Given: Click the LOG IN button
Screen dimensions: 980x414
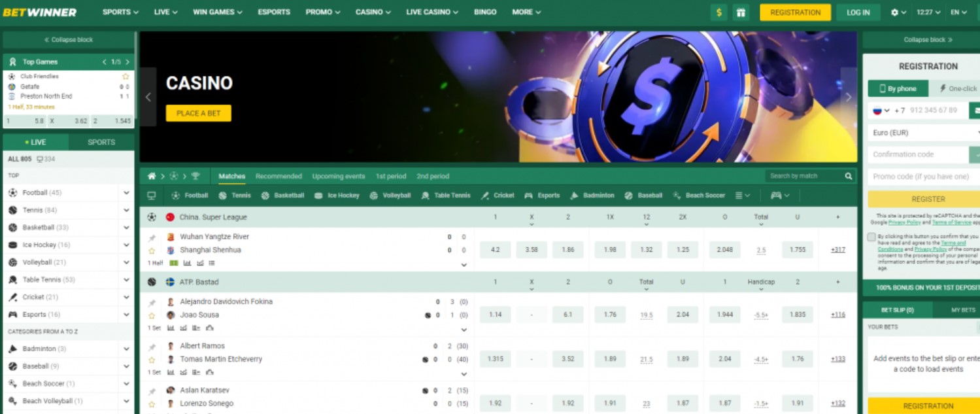Looking at the screenshot, I should [x=858, y=12].
